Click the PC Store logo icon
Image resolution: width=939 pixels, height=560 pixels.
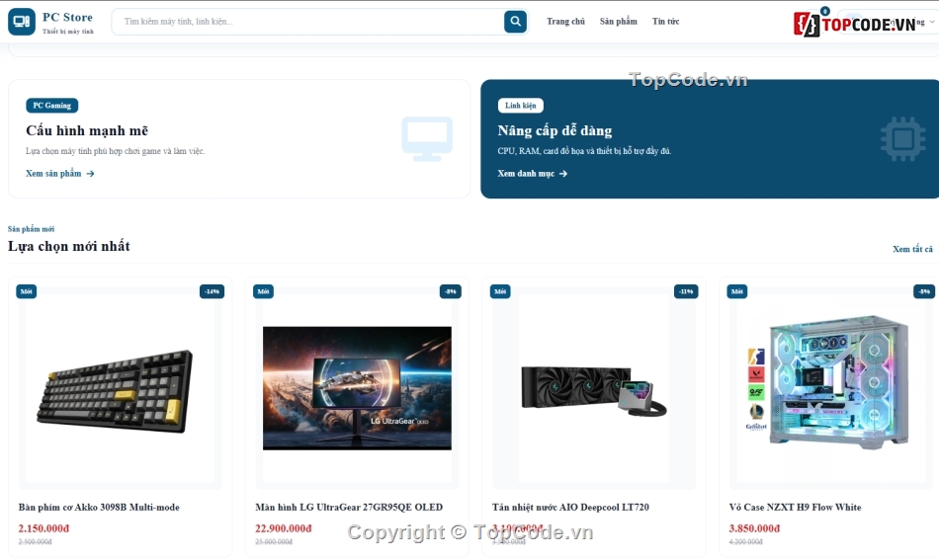pyautogui.click(x=22, y=22)
